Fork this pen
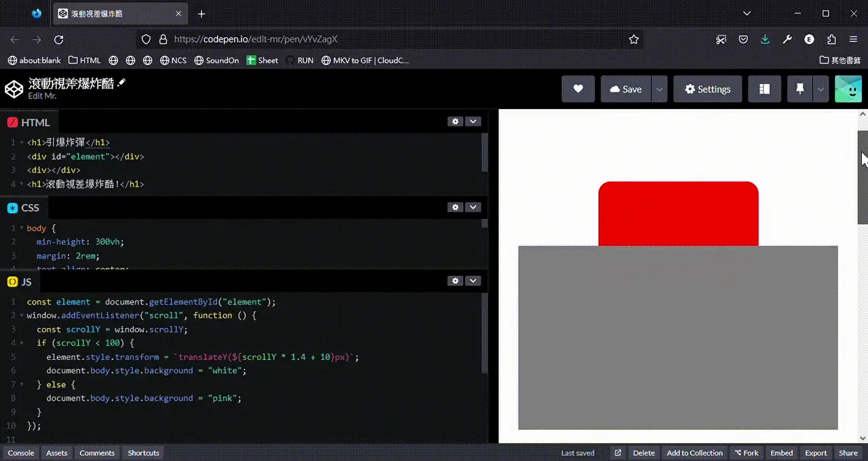 (747, 453)
